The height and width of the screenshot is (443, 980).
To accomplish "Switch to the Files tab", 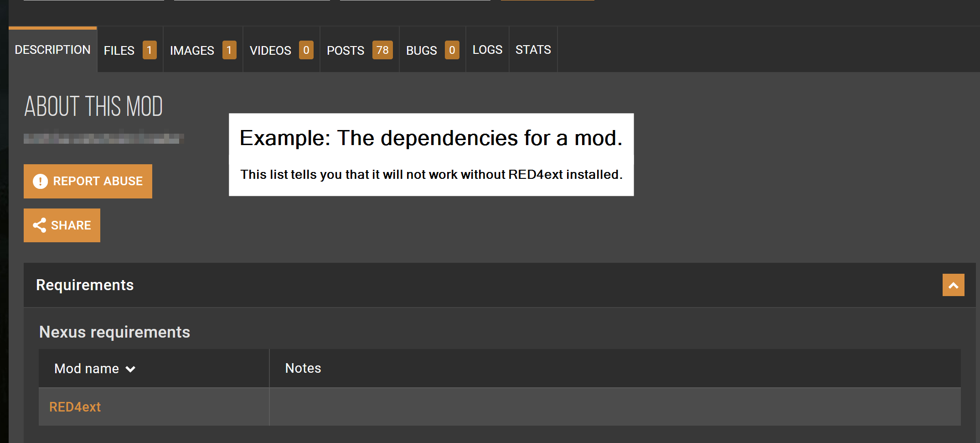I will (119, 50).
